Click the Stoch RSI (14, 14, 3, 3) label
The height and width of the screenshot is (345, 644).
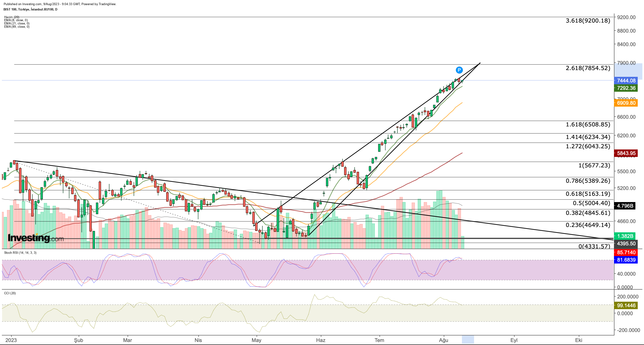pyautogui.click(x=20, y=253)
